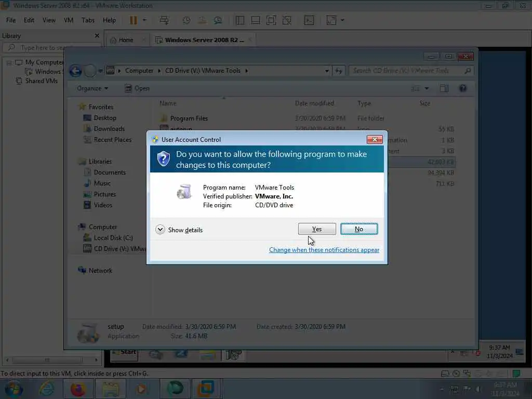
Task: Open stretch display dropdown arrow
Action: point(342,20)
